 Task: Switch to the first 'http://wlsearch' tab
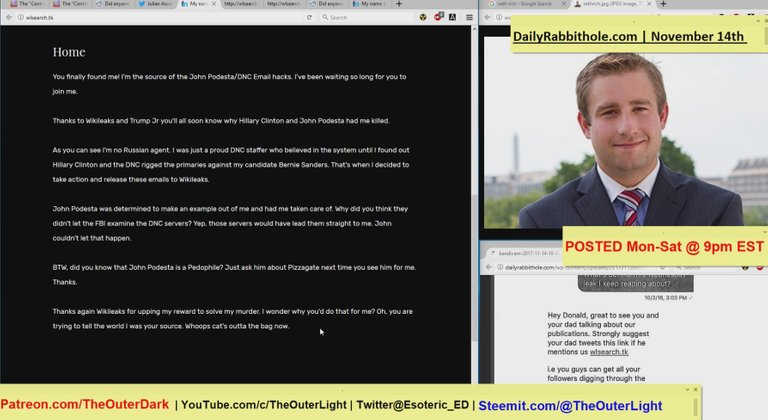(240, 4)
